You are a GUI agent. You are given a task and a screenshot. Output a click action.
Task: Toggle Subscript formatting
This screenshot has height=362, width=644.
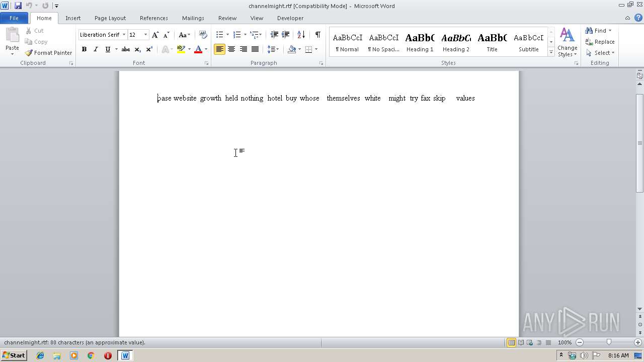137,49
